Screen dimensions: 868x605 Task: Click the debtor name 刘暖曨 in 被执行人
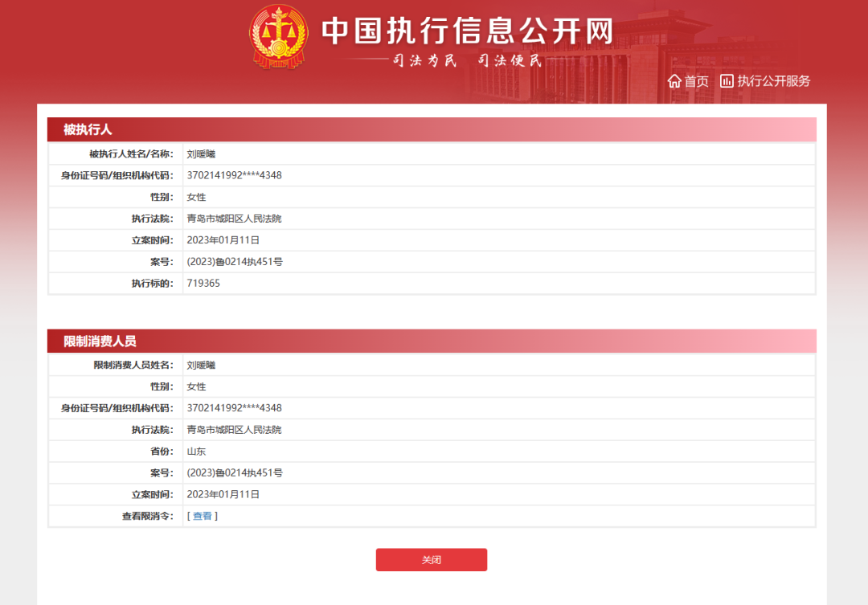point(201,154)
